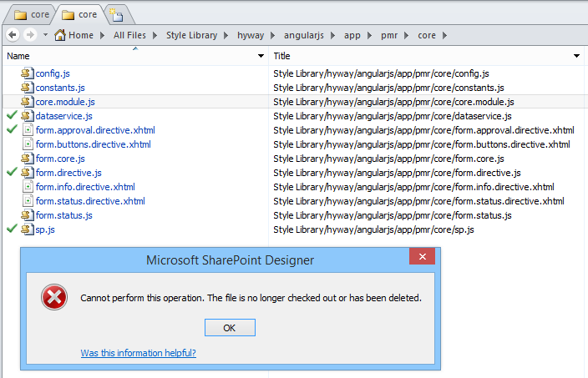Viewport: 588px width, 378px height.
Task: Click the forward navigation arrow
Action: 29,35
